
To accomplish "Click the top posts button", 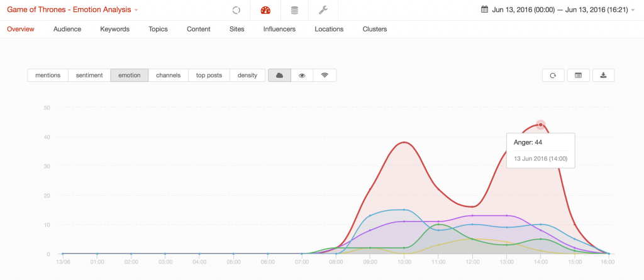I will click(209, 75).
